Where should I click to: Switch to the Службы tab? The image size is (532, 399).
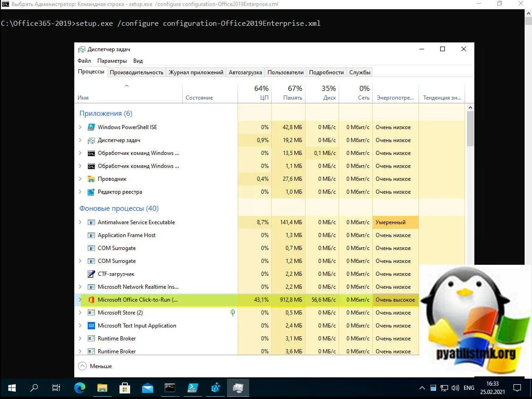(x=359, y=72)
